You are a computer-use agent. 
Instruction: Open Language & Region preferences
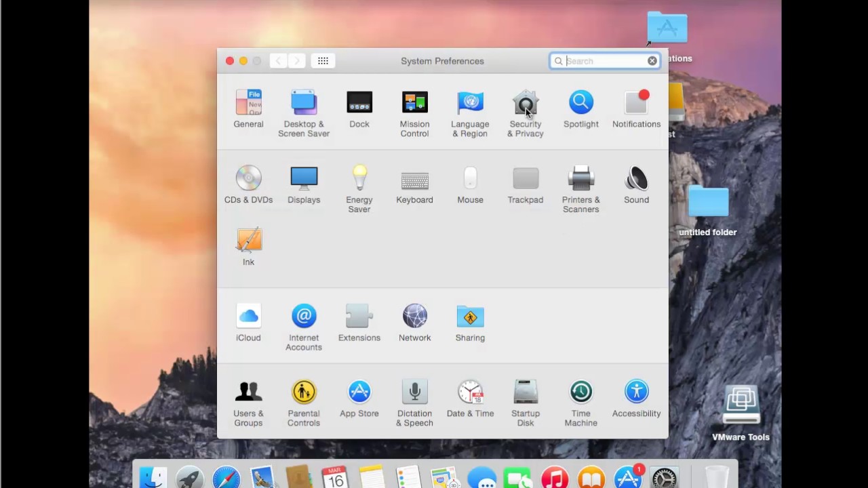click(x=470, y=113)
